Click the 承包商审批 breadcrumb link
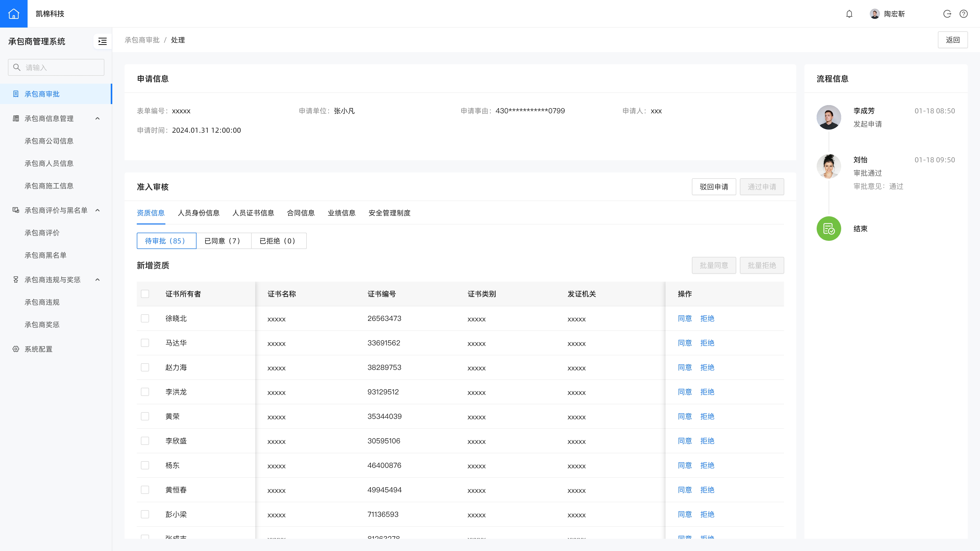The height and width of the screenshot is (551, 980). 142,40
